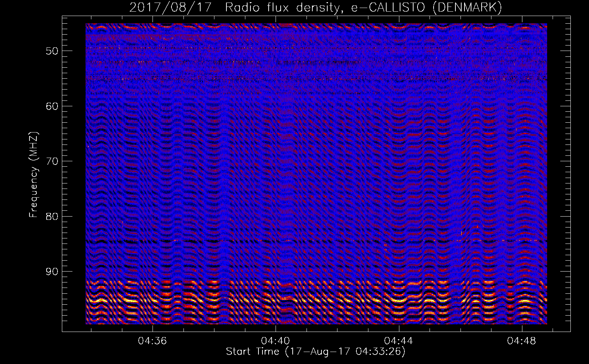Click the 60 frequency tick label
This screenshot has height=364, width=589.
(52, 106)
